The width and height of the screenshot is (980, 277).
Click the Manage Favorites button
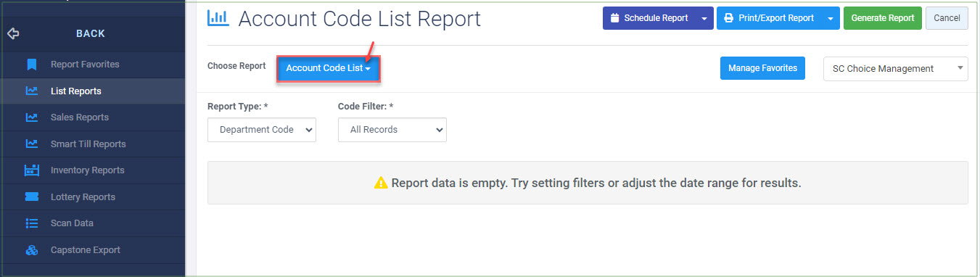point(762,68)
